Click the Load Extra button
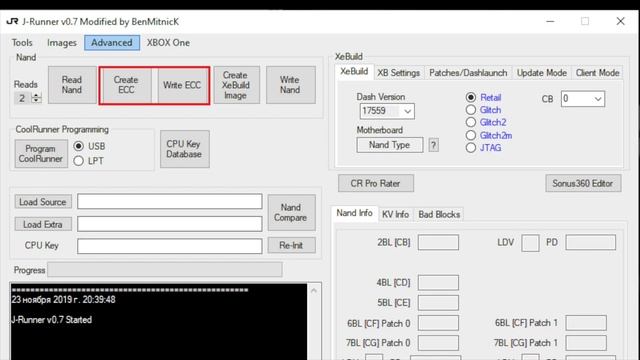Screen dimensions: 640x360 (43, 224)
